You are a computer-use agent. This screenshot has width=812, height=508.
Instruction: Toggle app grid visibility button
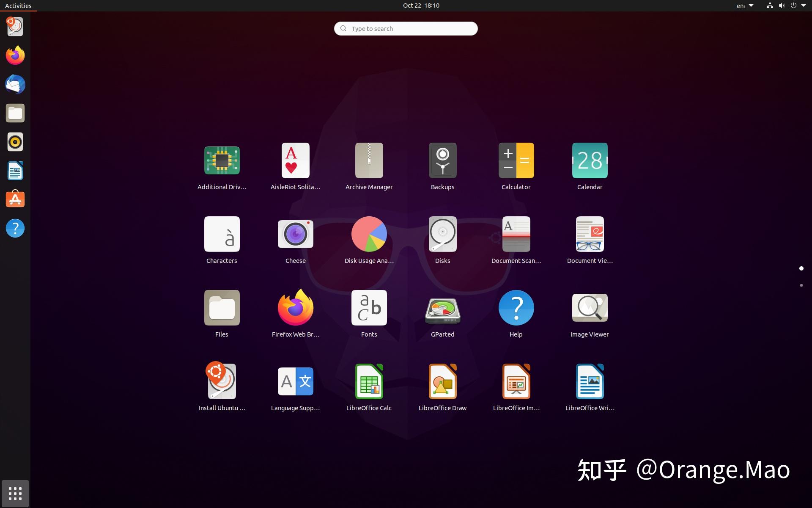[x=15, y=493]
